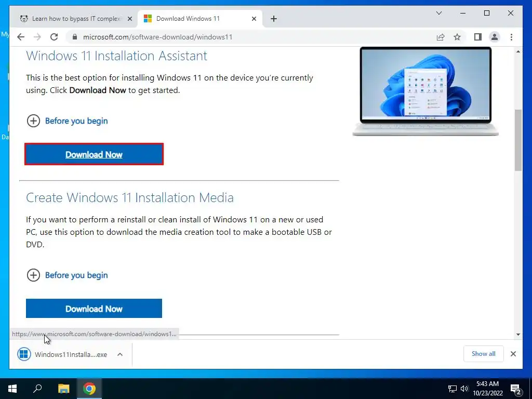The width and height of the screenshot is (532, 399).
Task: Open the downloaded Windows11Installa....exe file
Action: tap(62, 354)
